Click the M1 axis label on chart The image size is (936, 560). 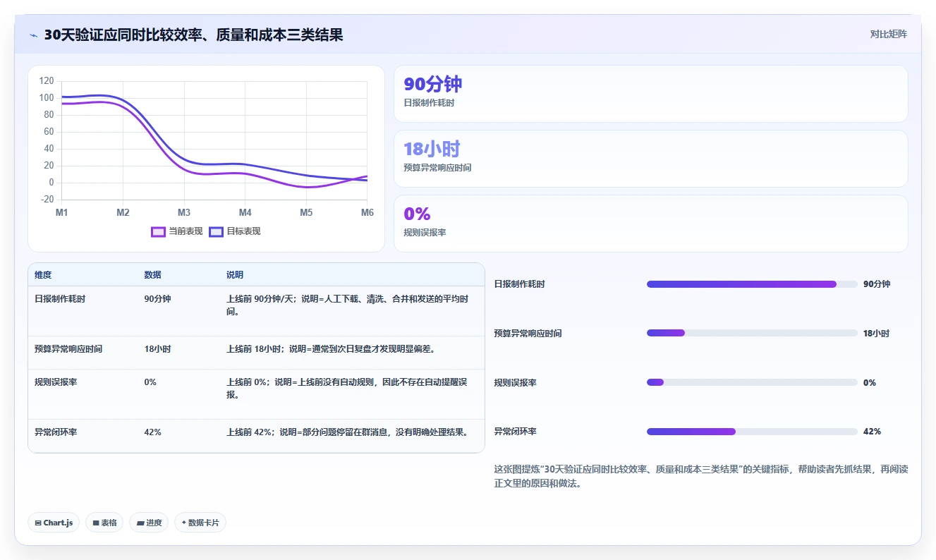click(x=62, y=212)
